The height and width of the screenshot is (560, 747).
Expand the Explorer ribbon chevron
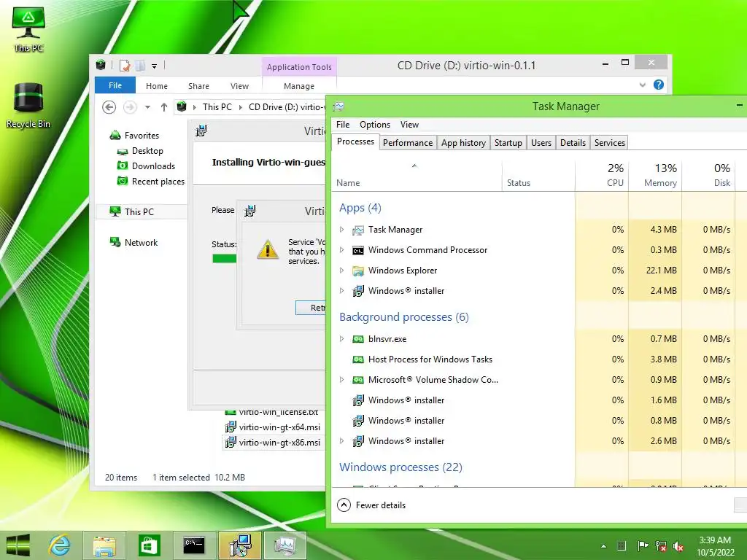[642, 85]
